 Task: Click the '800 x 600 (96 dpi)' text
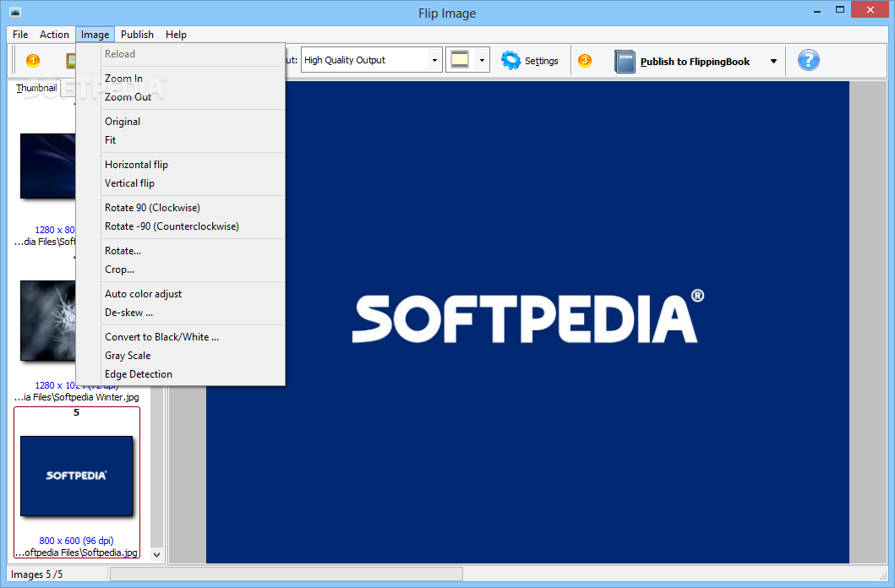pos(77,541)
